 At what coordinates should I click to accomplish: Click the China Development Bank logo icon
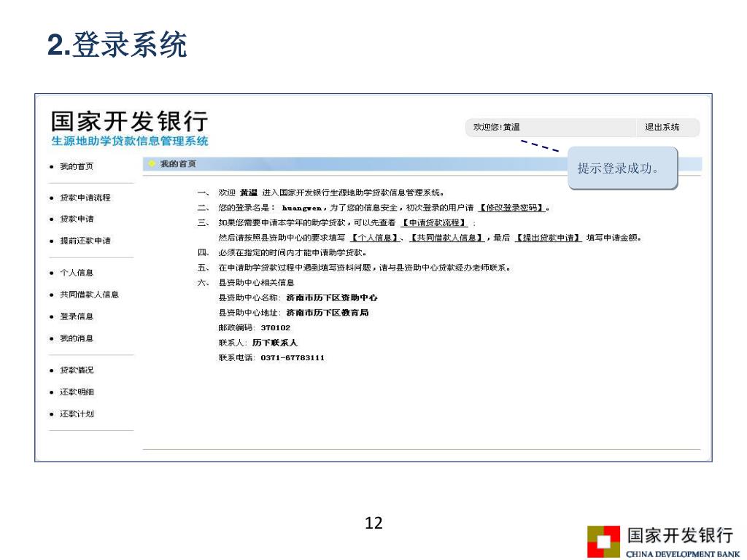603,542
